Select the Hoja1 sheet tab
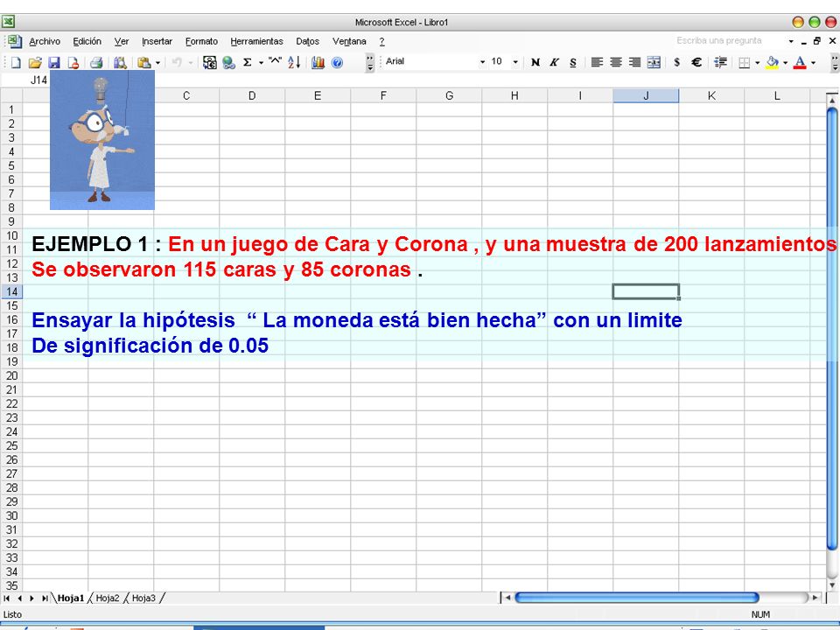 tap(71, 598)
